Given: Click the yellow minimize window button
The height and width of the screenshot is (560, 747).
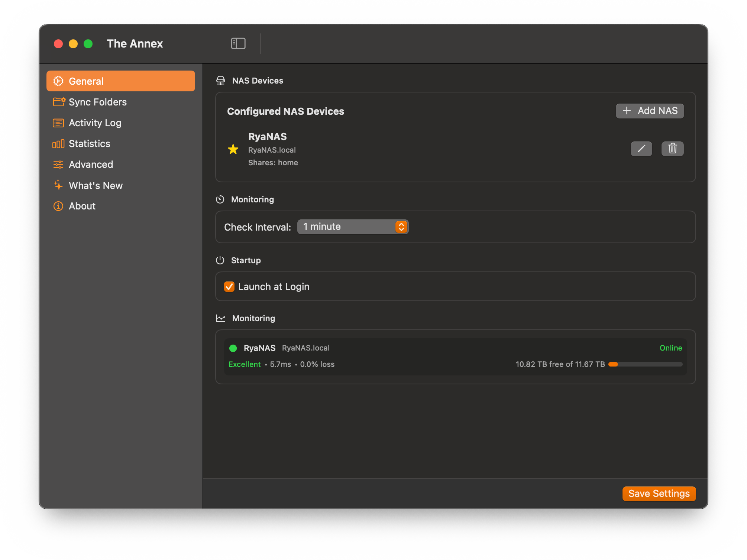Looking at the screenshot, I should 73,44.
